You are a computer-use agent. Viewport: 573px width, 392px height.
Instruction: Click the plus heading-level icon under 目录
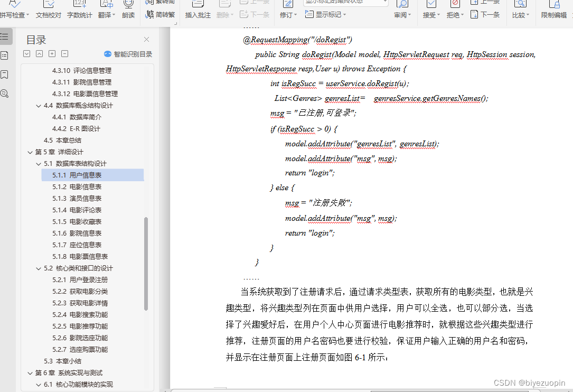click(x=52, y=54)
